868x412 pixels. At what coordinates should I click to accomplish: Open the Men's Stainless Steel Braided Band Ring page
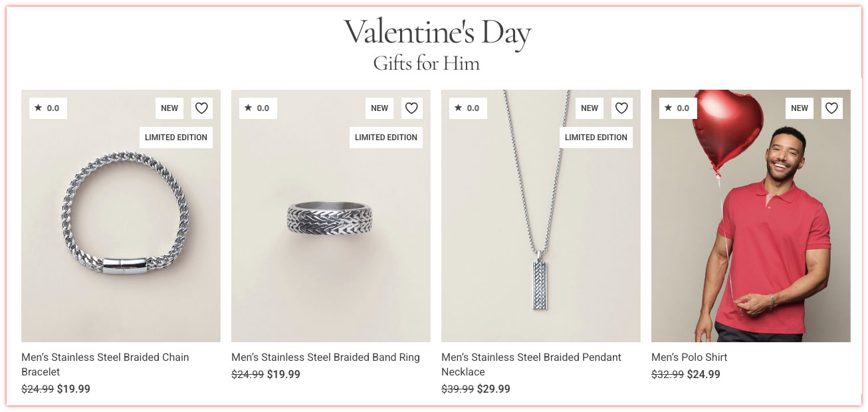point(325,357)
